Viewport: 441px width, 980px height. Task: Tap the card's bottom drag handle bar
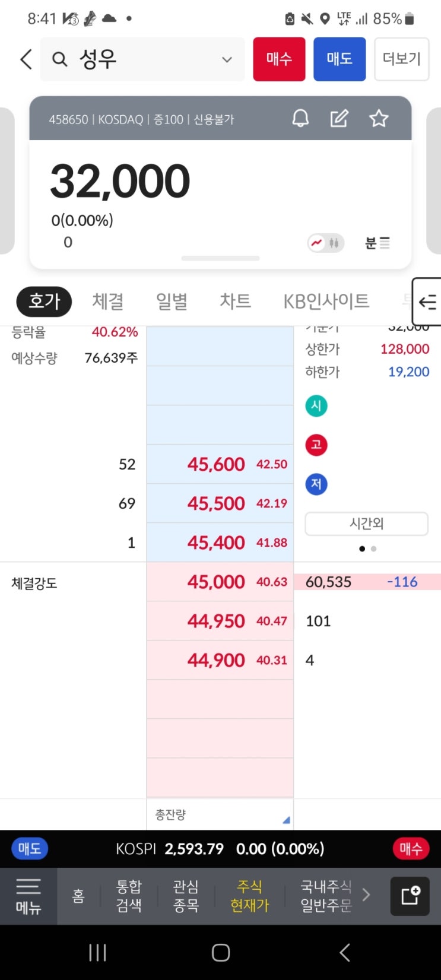tap(220, 258)
